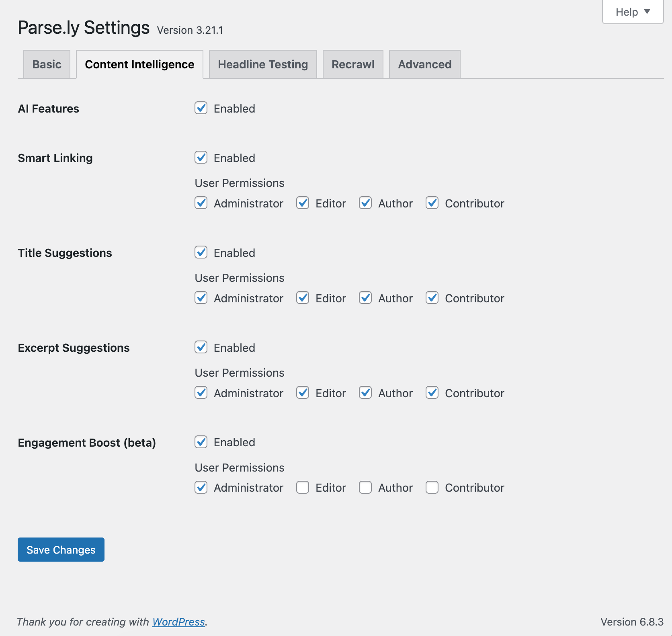Go to the Recrawl tab

coord(352,64)
